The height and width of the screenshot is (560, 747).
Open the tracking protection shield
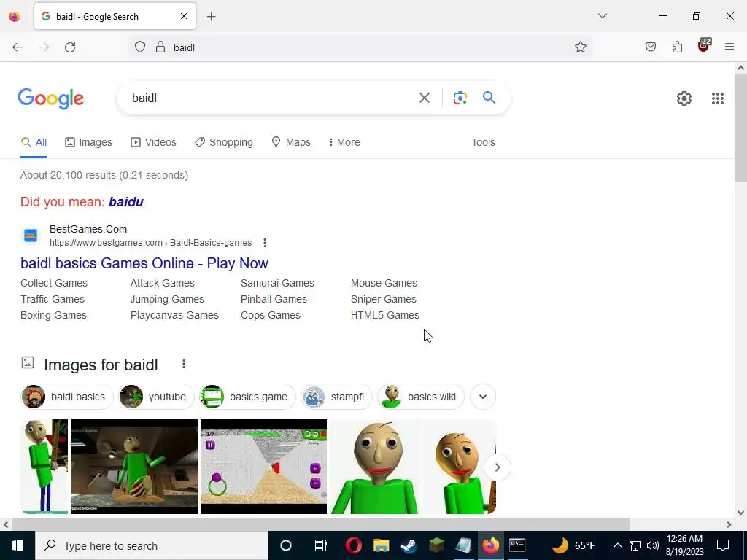coord(139,47)
